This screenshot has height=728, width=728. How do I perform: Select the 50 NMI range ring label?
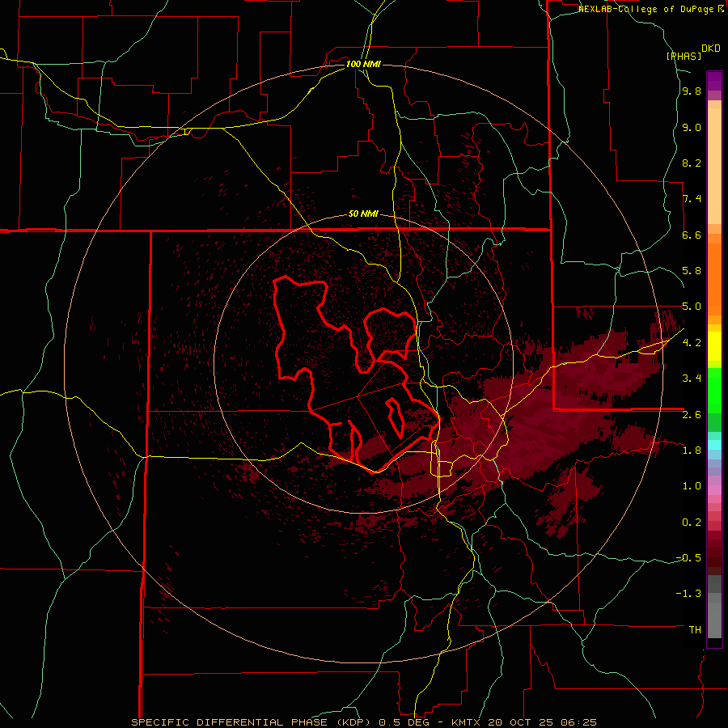(x=363, y=214)
